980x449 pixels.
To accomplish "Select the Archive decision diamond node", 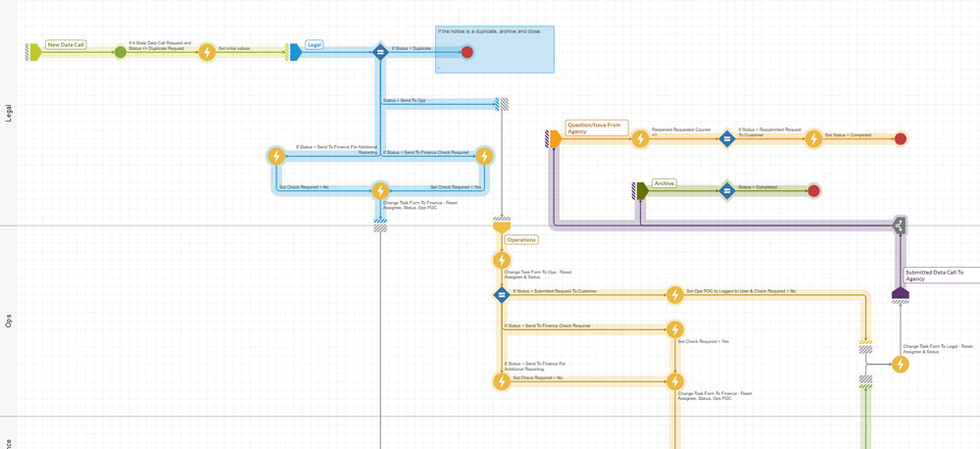I will pos(727,190).
